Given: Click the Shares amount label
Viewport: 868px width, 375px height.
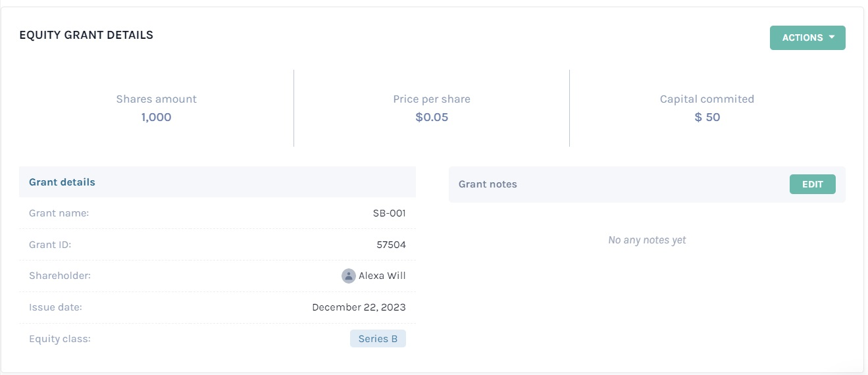Looking at the screenshot, I should (156, 99).
